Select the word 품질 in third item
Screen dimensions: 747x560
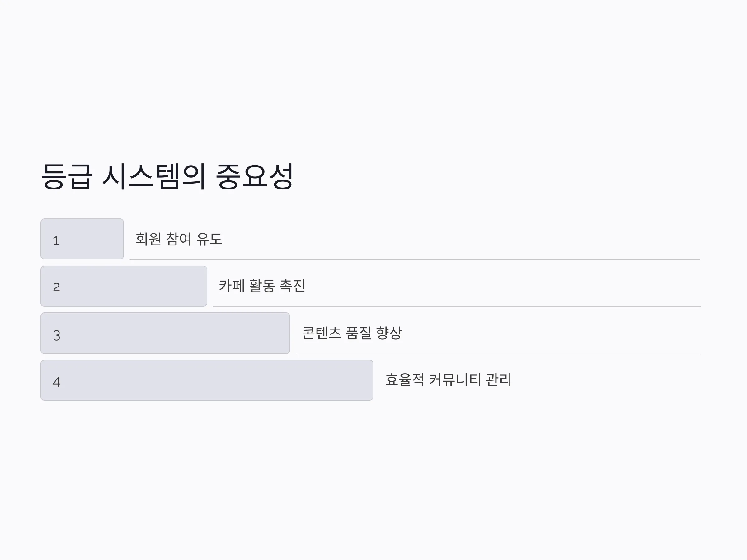pyautogui.click(x=359, y=333)
